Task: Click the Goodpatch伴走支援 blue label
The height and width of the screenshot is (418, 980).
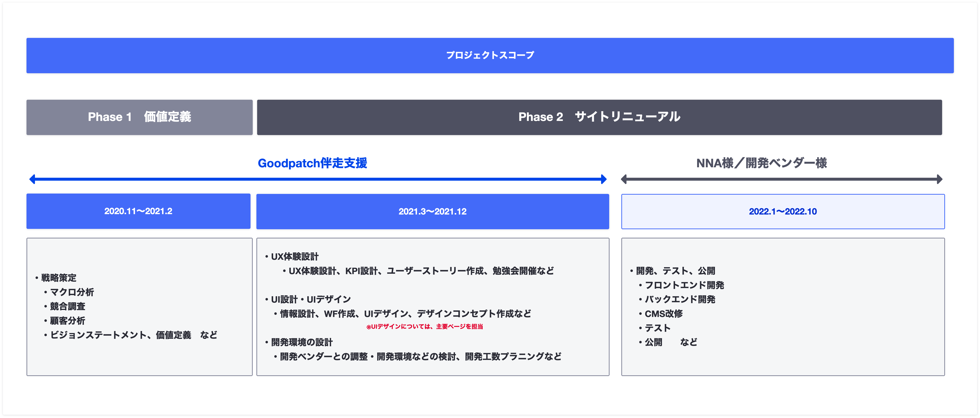Action: coord(312,163)
